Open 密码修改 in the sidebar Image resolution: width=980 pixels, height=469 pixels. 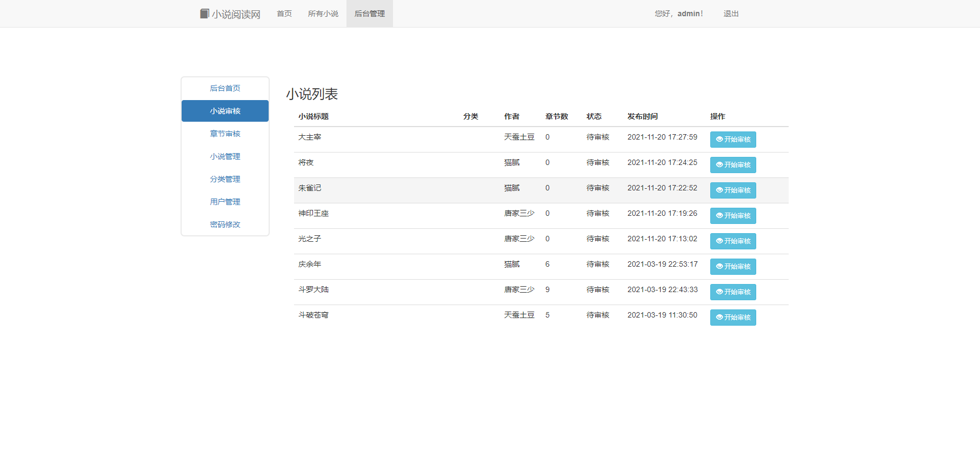coord(225,224)
